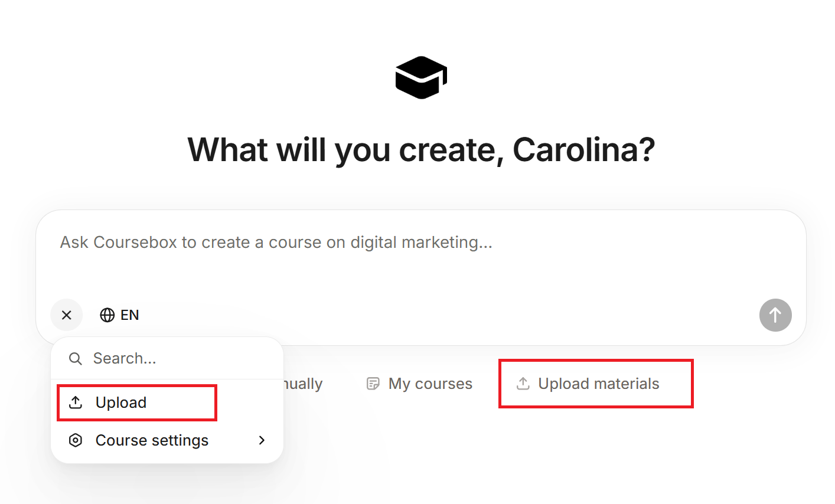
Task: Click the 'Ask Coursebox' placeholder text
Action: (x=276, y=243)
